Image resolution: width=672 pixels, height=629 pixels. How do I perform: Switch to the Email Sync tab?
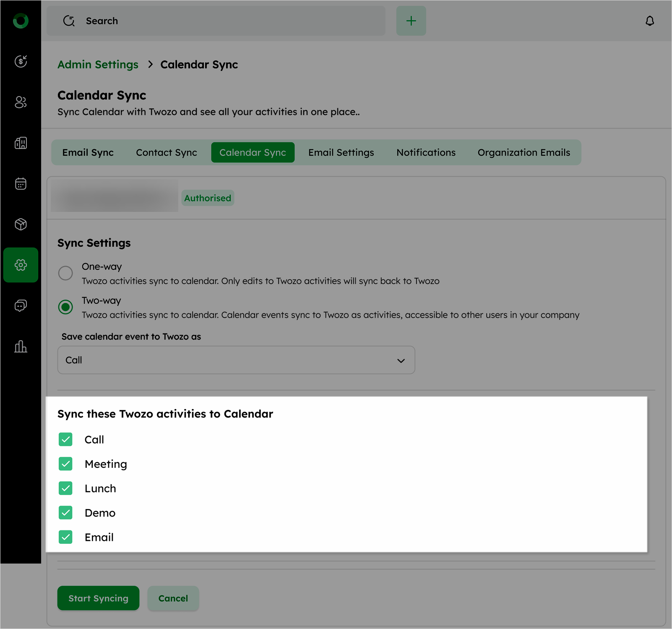pyautogui.click(x=88, y=152)
